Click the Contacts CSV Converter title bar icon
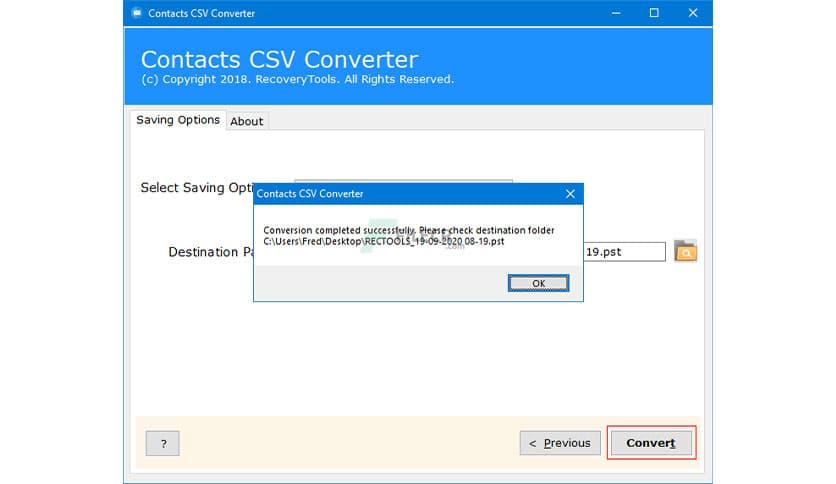This screenshot has width=836, height=484. pyautogui.click(x=137, y=13)
